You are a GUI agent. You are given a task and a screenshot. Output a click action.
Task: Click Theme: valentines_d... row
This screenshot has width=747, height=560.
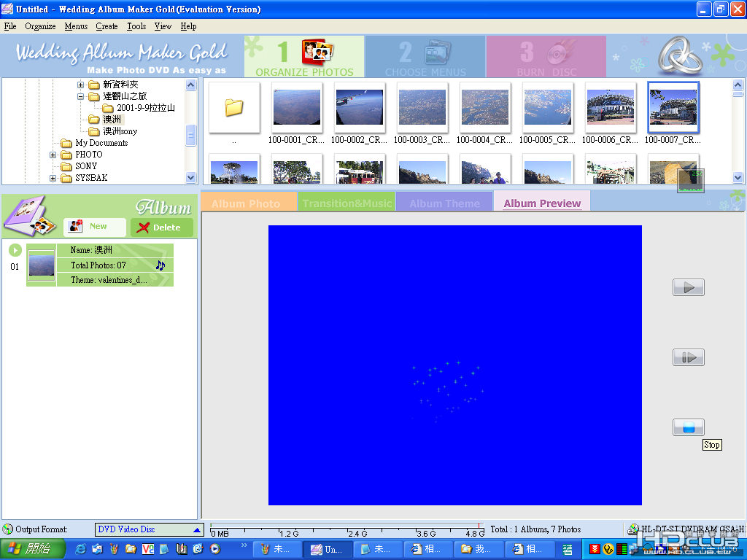[x=115, y=280]
